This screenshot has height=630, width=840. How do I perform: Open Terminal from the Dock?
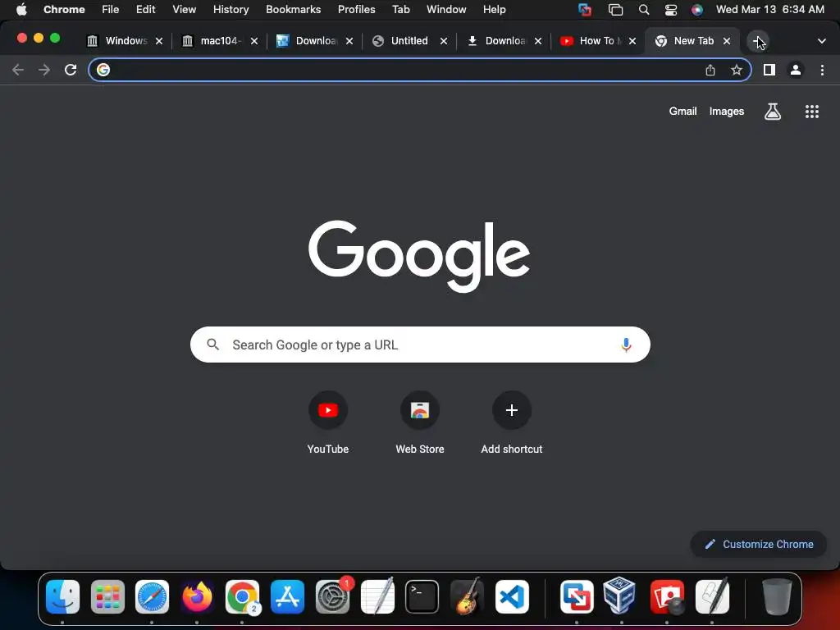[422, 597]
